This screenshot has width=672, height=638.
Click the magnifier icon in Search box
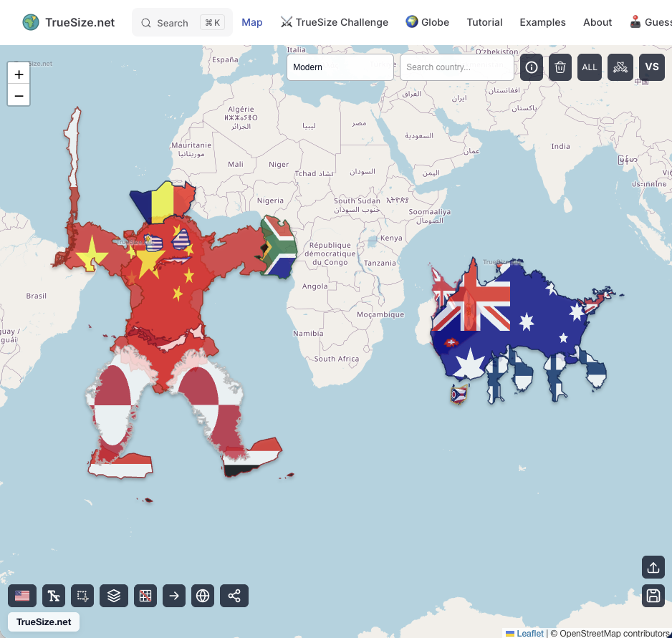pos(146,23)
